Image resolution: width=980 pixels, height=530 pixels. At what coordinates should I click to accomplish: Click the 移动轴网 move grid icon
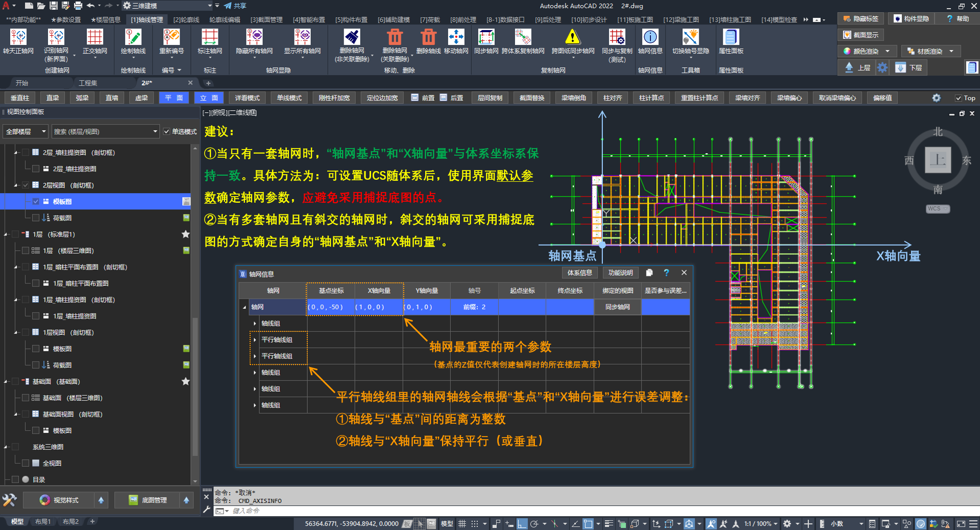456,38
